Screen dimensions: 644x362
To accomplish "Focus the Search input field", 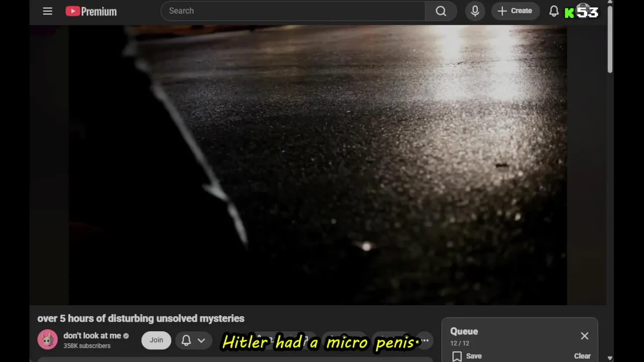I will coord(293,11).
